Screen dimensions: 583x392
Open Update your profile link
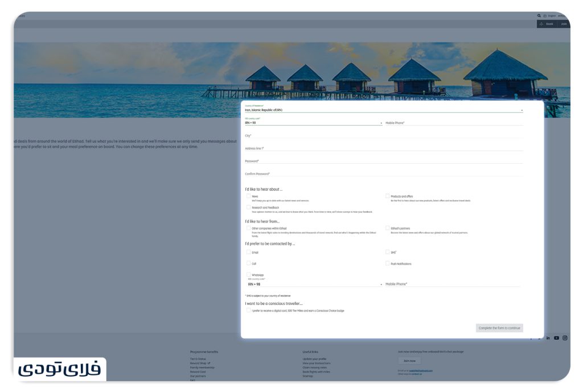click(314, 359)
